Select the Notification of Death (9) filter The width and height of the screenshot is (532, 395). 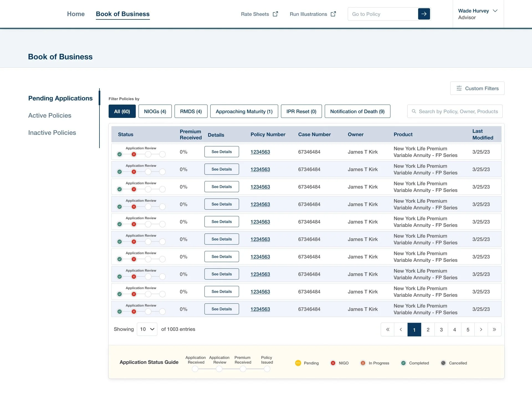point(357,111)
